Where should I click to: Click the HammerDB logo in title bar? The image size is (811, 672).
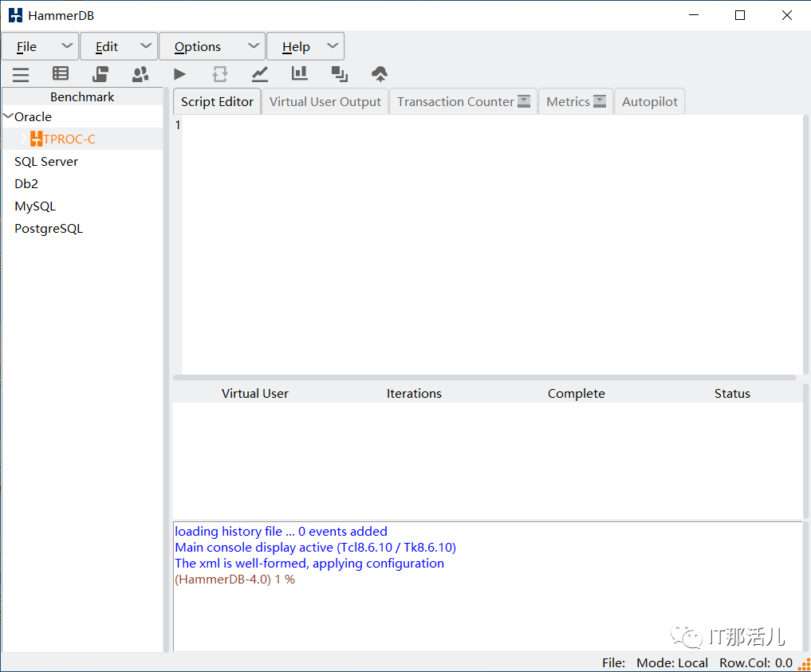[x=15, y=15]
